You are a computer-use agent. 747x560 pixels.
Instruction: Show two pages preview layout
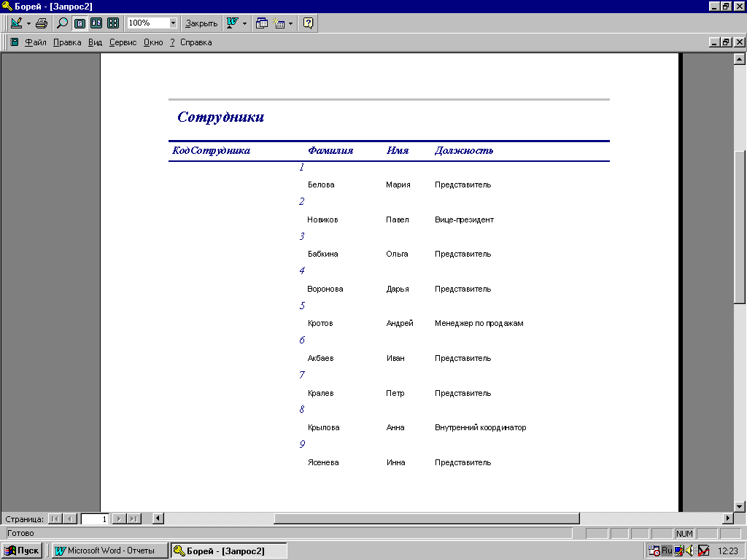[96, 23]
